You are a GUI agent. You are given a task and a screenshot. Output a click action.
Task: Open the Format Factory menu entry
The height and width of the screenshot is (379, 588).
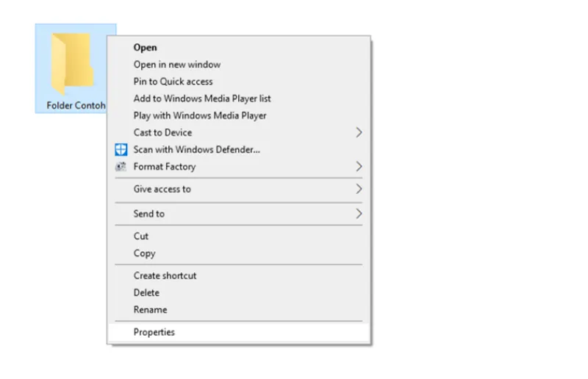(x=238, y=167)
